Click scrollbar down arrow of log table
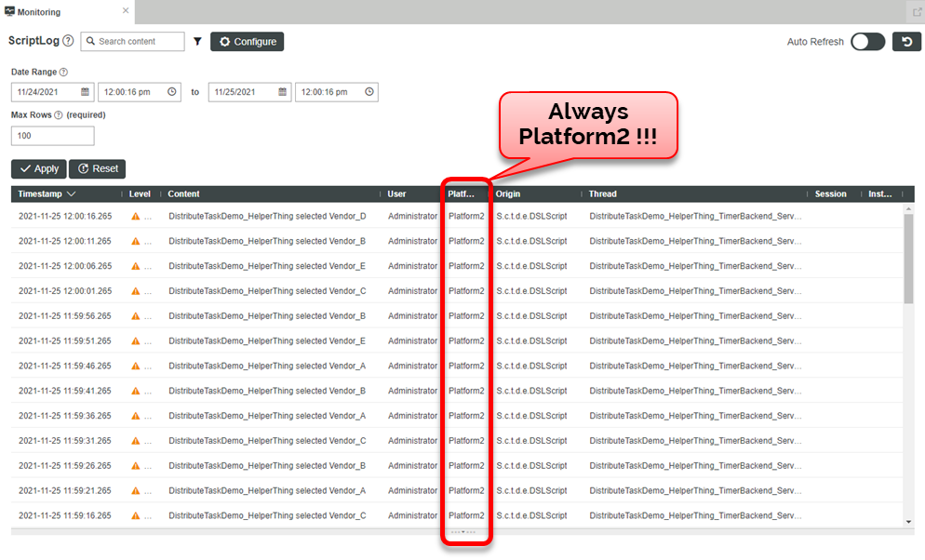The height and width of the screenshot is (560, 925). pos(908,522)
